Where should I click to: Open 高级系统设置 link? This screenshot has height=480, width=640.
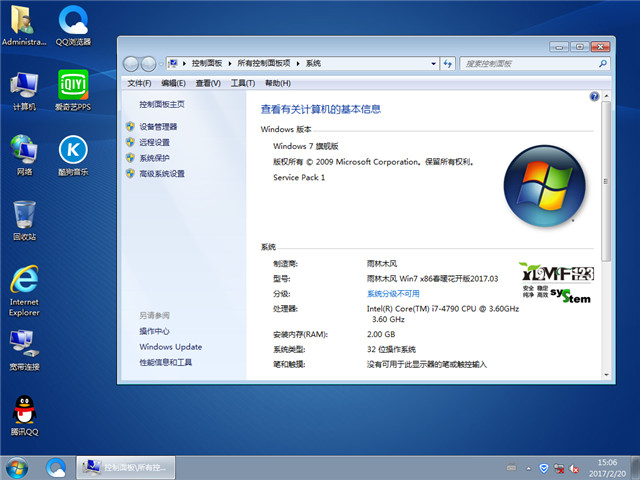162,174
